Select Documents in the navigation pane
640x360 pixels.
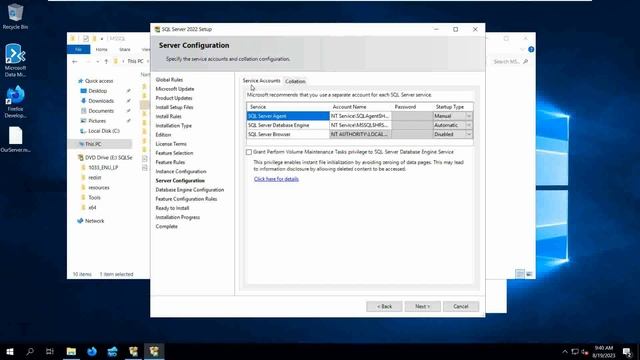coord(101,111)
